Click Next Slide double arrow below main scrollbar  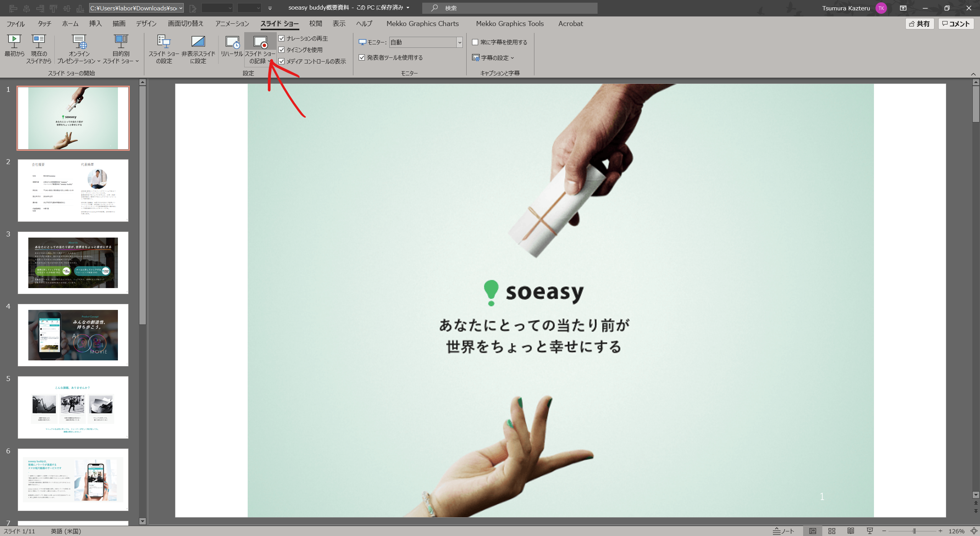[x=976, y=511]
